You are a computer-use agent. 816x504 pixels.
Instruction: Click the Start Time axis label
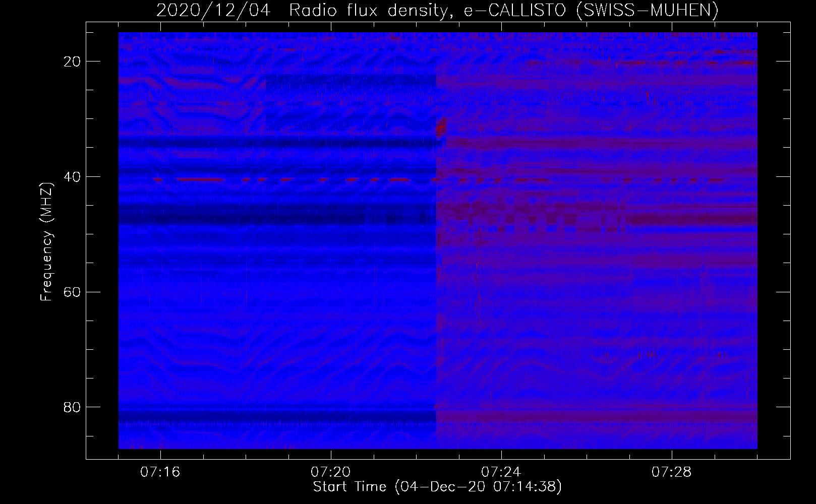[x=437, y=487]
